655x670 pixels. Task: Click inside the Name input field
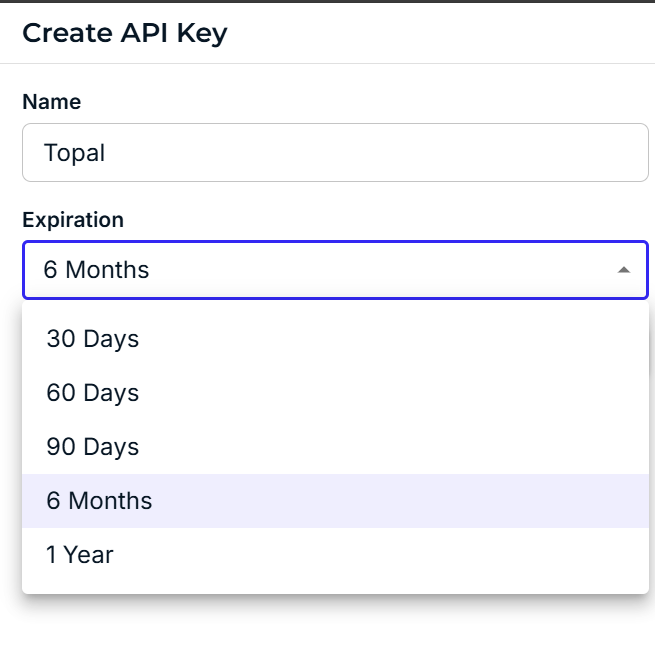[x=335, y=153]
